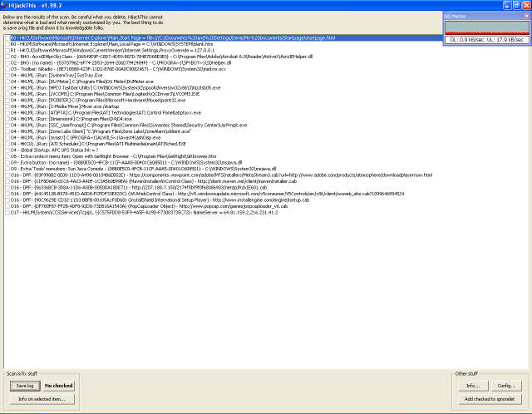Select the Dimension4 D4.exe row text
532x414 pixels.
[x=71, y=119]
